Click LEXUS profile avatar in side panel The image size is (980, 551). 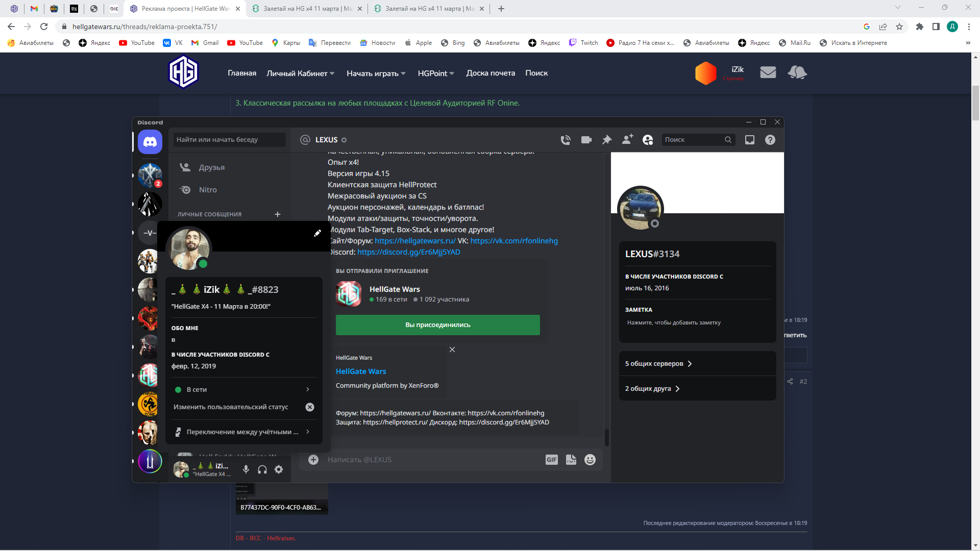click(640, 208)
